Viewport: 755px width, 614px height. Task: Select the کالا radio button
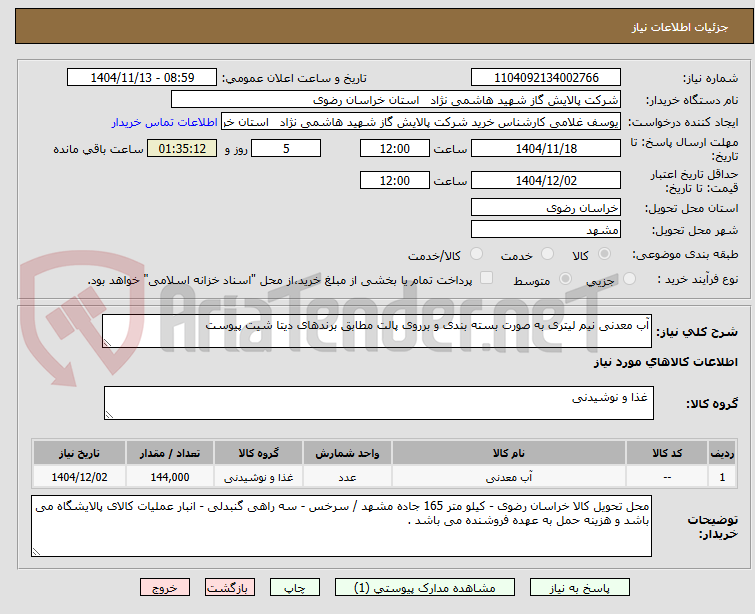(604, 254)
